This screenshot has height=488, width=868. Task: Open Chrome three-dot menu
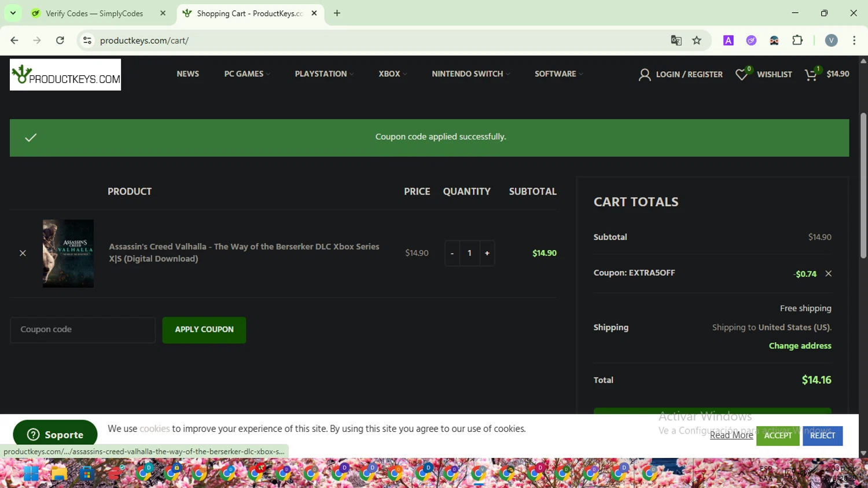point(854,41)
